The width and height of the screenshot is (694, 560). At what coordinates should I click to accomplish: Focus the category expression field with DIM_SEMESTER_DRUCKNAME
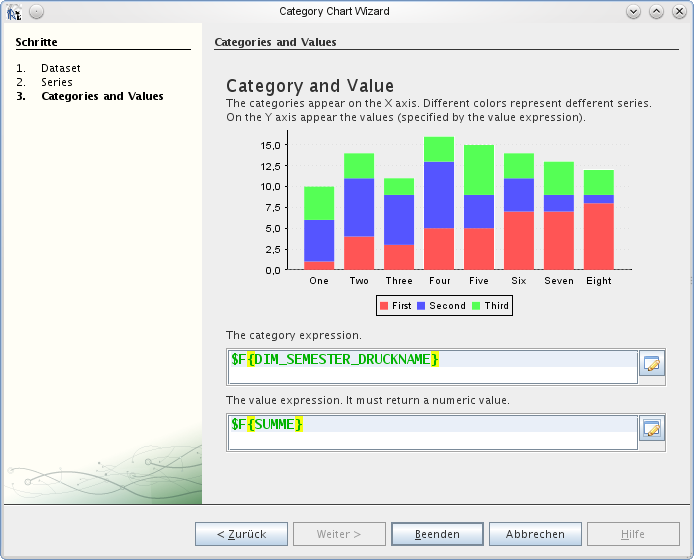[x=432, y=360]
